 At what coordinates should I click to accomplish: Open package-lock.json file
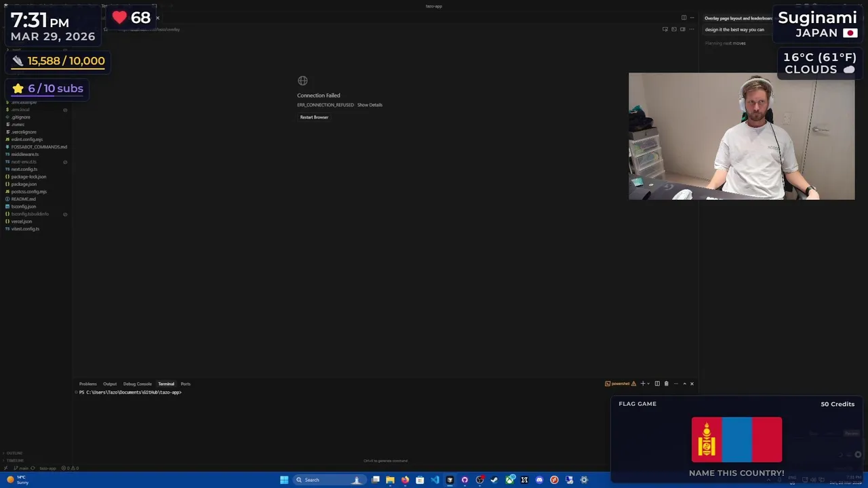[x=28, y=177]
